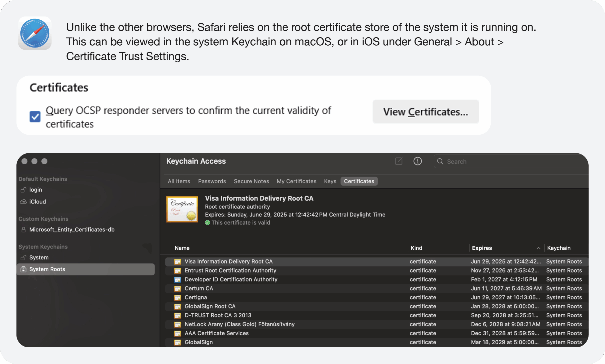Click the sort direction arrow in Expires column
This screenshot has height=364, width=605.
538,248
